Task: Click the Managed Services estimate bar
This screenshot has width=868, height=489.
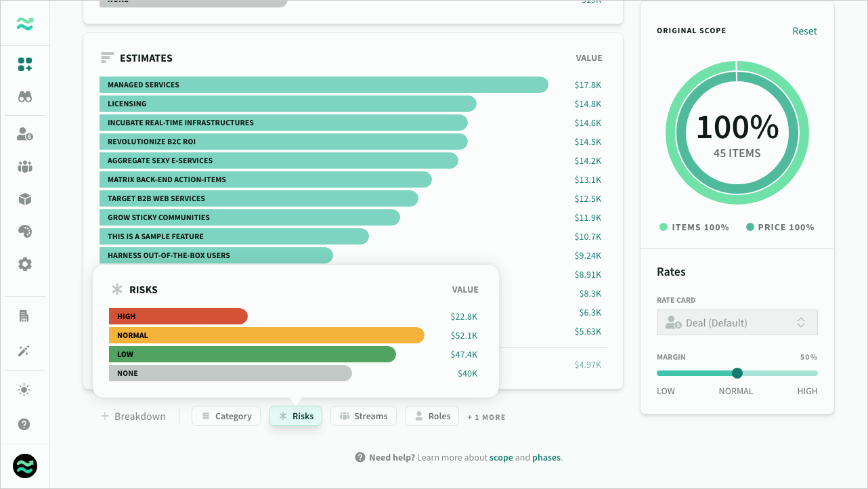Action: (x=325, y=85)
